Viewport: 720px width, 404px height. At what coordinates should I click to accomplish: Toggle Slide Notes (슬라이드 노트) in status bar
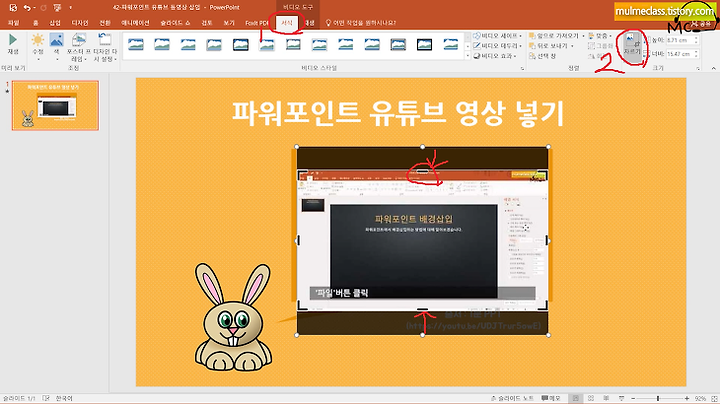[512, 398]
